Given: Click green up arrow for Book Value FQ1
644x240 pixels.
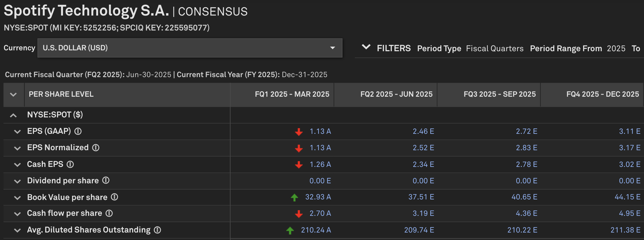Looking at the screenshot, I should click(x=294, y=197).
